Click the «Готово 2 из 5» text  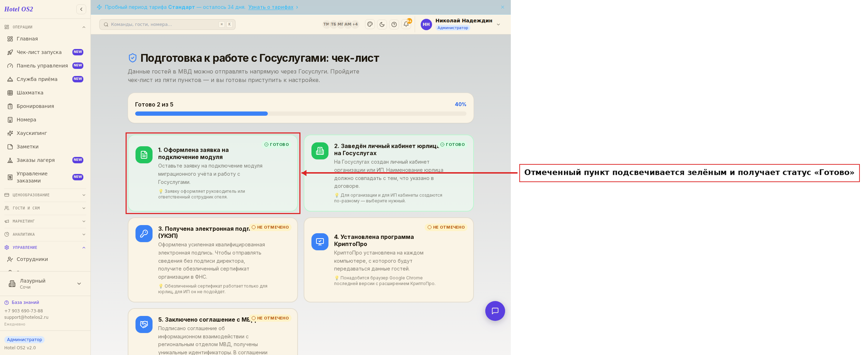(154, 104)
